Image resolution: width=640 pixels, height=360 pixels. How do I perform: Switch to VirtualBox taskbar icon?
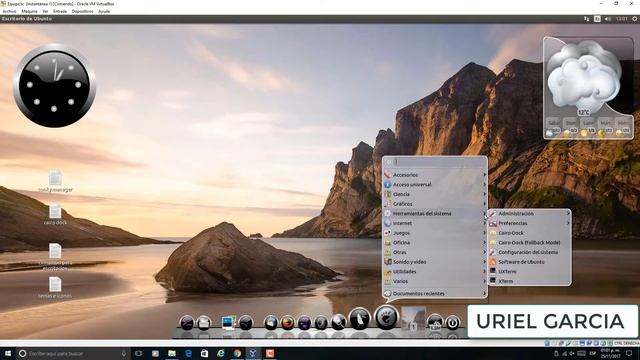click(253, 353)
